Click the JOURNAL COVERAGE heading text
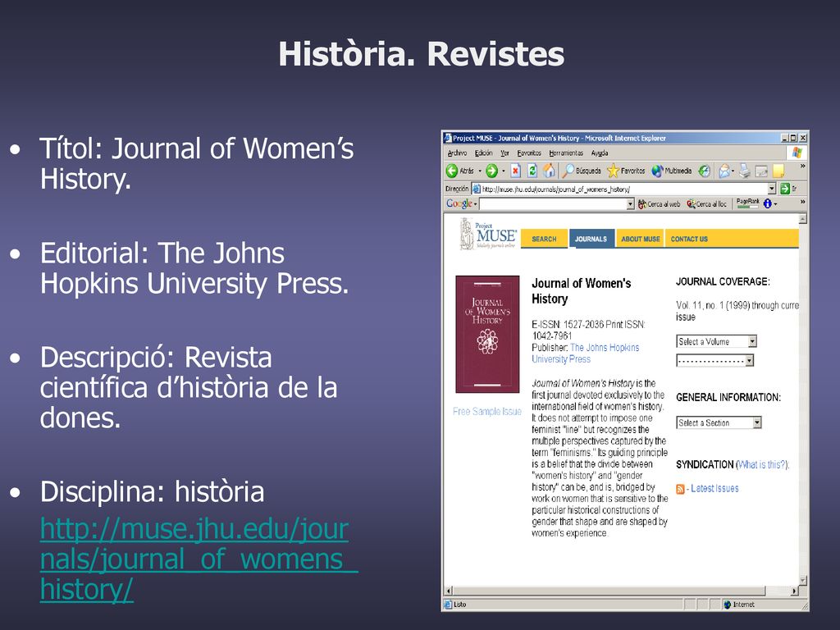This screenshot has width=840, height=630. pos(723,282)
